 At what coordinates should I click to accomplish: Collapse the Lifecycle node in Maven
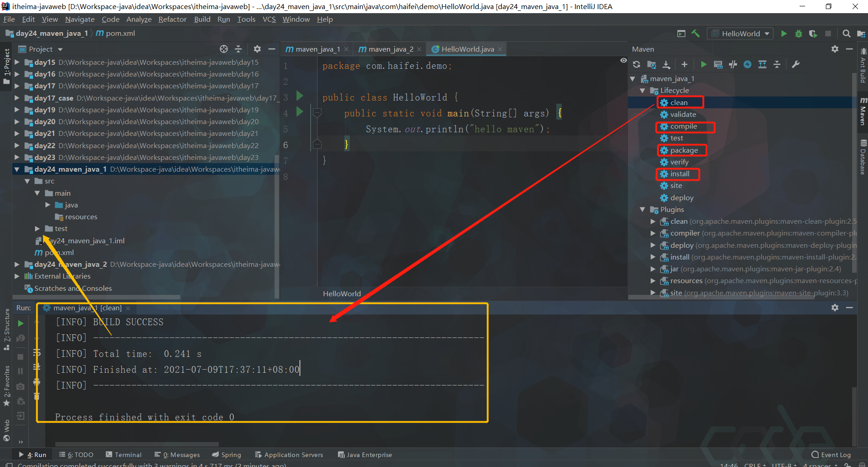pos(642,91)
